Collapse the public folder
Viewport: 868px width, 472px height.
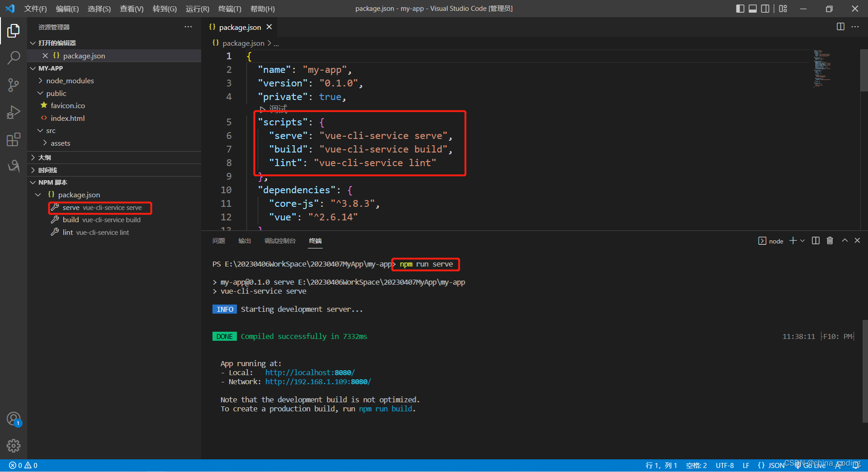pos(56,93)
